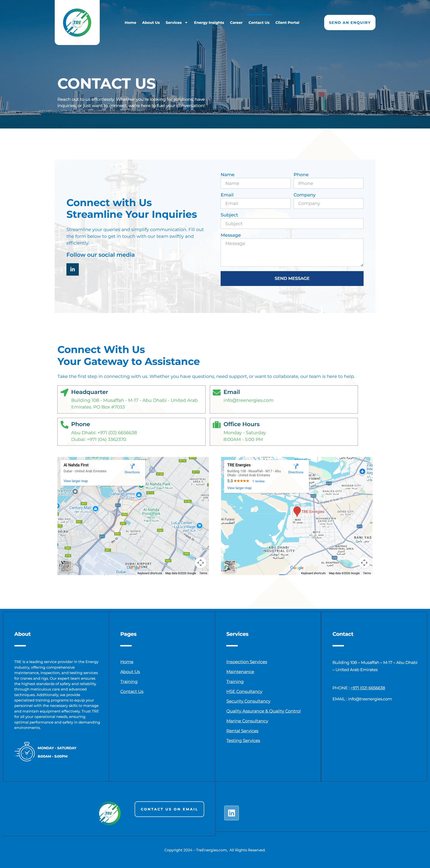Select Contact Us in the top navigation

tap(259, 22)
